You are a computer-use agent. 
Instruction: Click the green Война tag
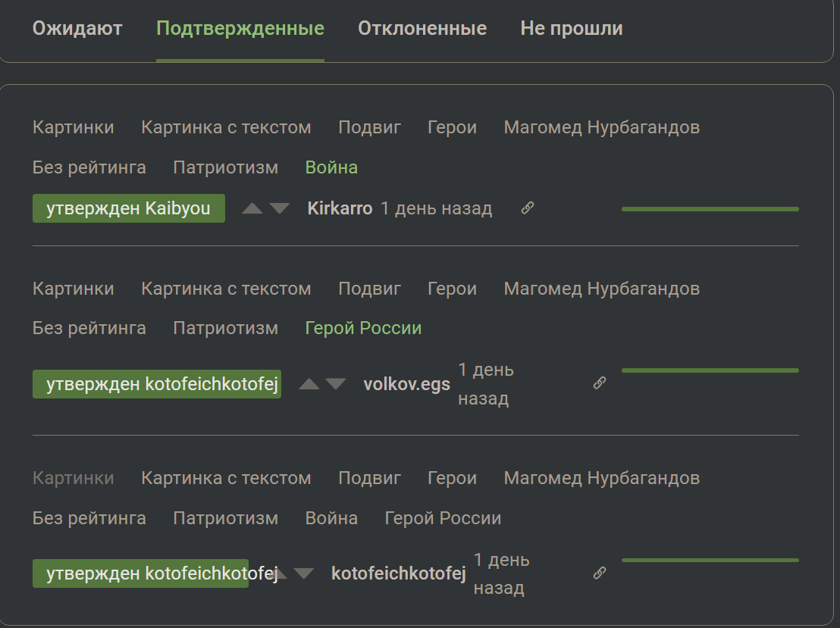point(331,167)
